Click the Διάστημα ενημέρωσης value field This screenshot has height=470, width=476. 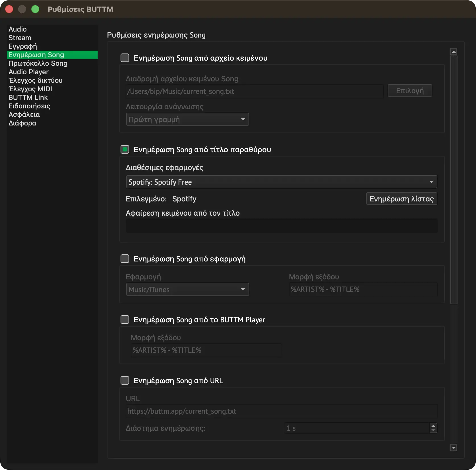pyautogui.click(x=357, y=428)
